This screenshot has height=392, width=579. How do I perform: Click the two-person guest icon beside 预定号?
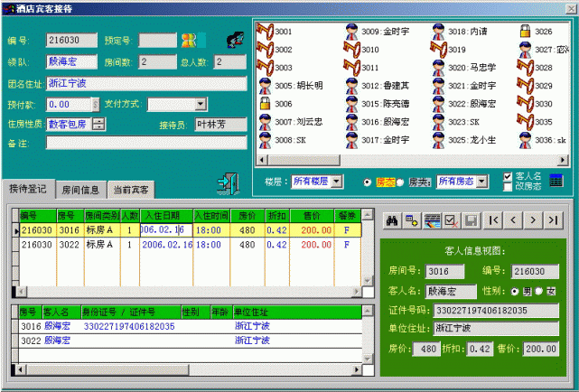click(189, 41)
